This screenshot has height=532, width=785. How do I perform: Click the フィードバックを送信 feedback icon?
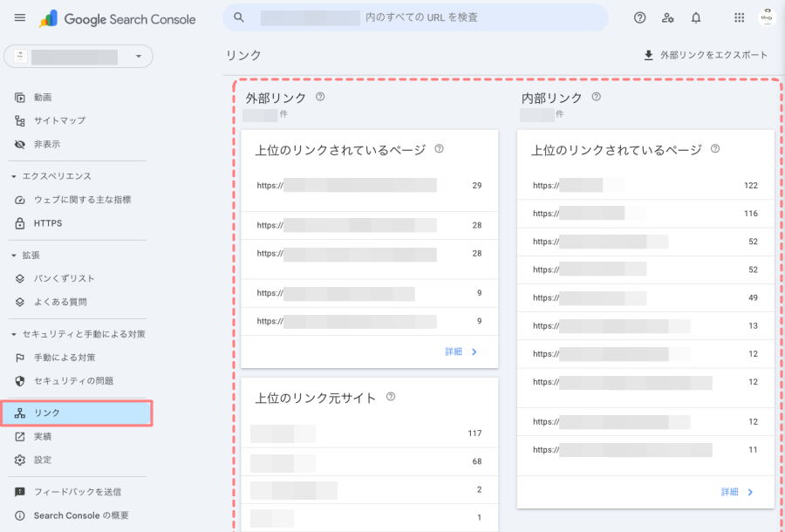click(x=19, y=492)
